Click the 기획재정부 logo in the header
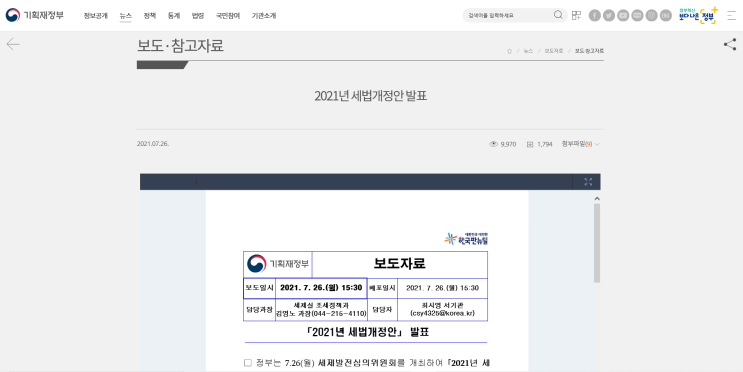Viewport: 743px width, 372px height. point(34,15)
